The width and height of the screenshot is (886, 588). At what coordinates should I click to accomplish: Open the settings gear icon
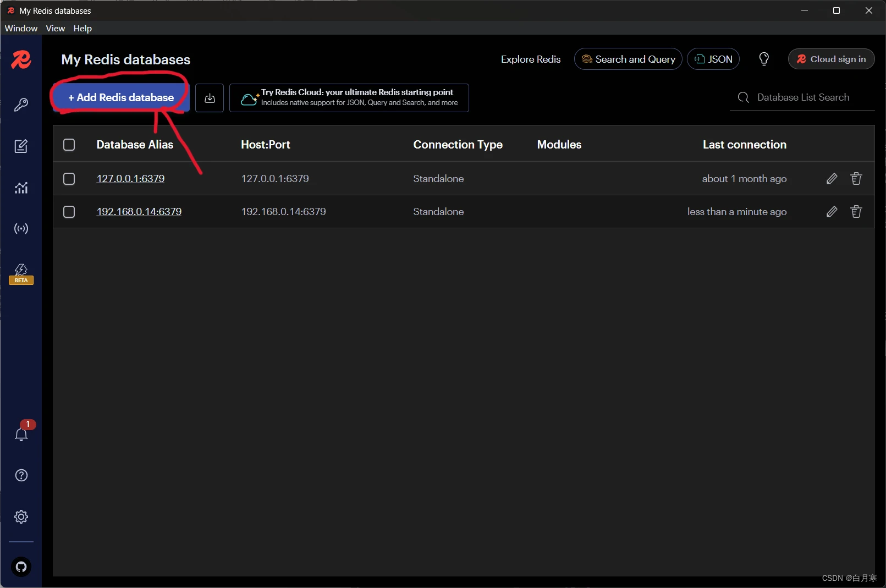click(21, 516)
